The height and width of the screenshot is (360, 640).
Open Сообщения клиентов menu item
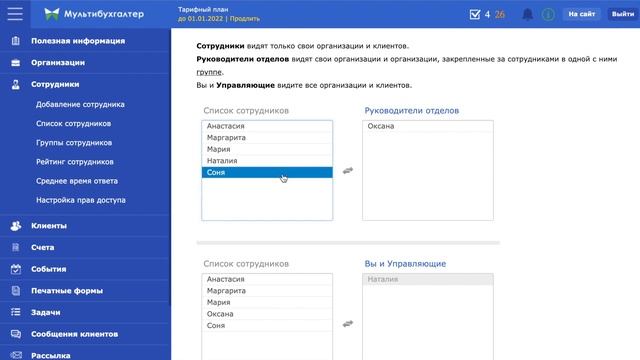coord(75,334)
